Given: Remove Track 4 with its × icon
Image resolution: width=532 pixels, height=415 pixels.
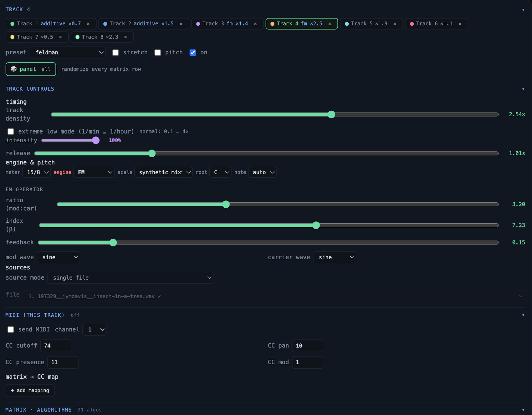Looking at the screenshot, I should click(x=330, y=24).
